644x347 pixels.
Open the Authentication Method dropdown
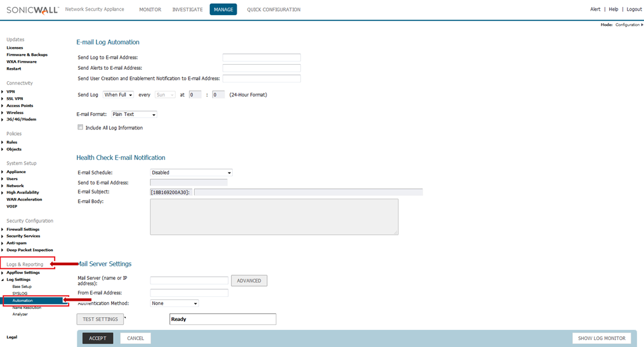tap(174, 303)
